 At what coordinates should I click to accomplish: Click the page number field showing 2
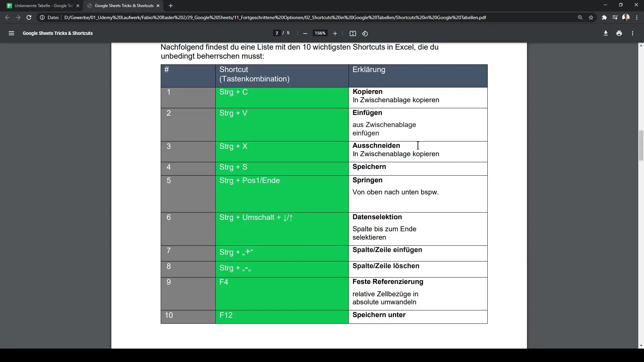(x=277, y=33)
